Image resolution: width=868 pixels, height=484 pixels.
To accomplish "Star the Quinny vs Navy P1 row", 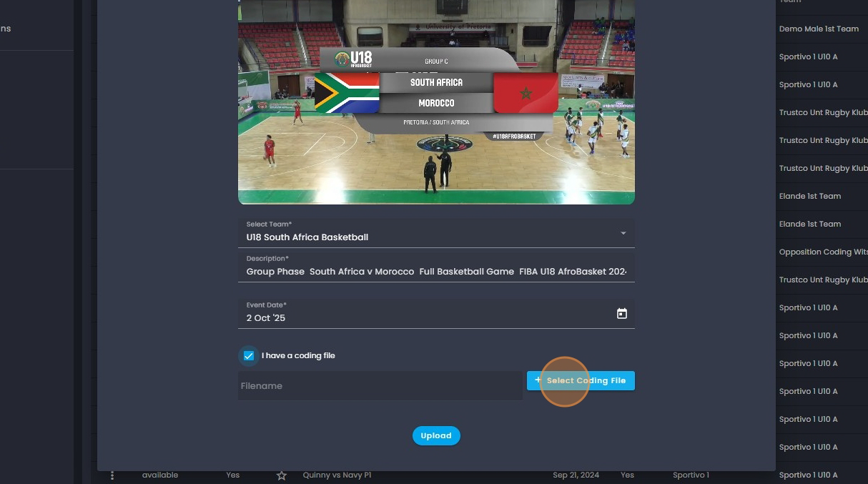I will [x=282, y=475].
